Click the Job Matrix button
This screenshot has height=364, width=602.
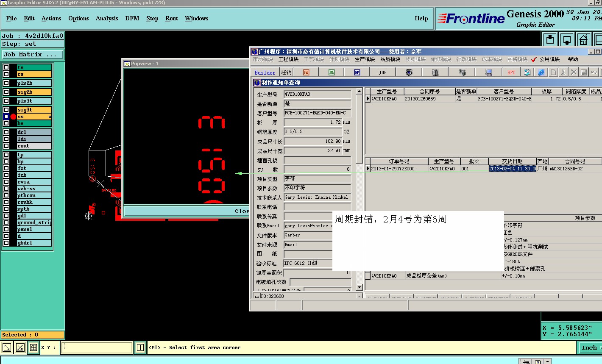pyautogui.click(x=32, y=55)
